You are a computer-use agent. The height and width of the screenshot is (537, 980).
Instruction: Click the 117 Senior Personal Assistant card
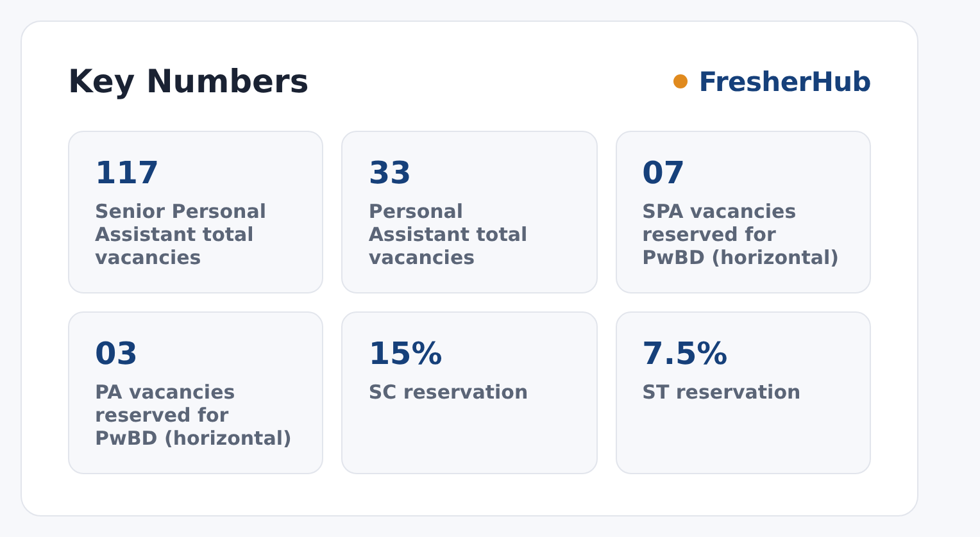click(x=196, y=212)
